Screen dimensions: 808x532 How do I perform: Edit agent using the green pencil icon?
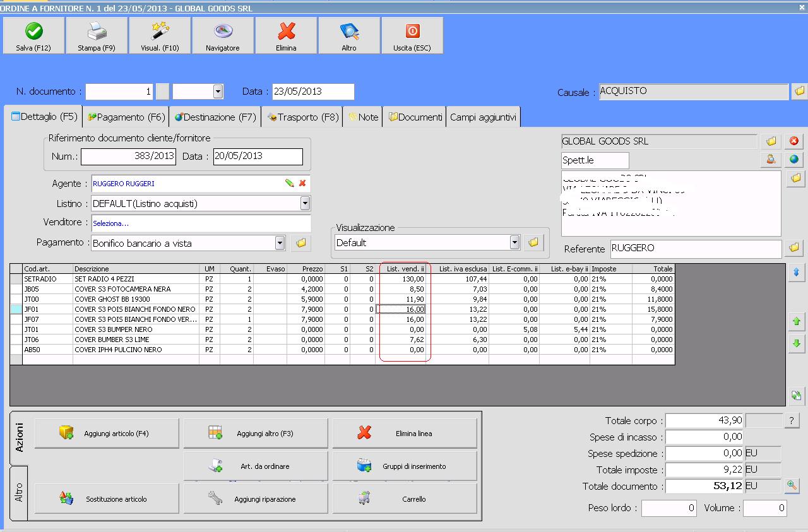tap(290, 183)
